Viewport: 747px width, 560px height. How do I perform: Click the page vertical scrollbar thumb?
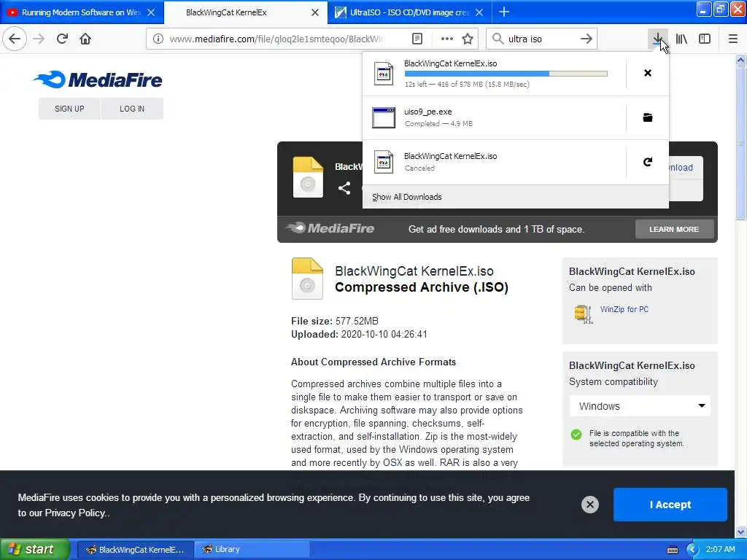[x=740, y=143]
